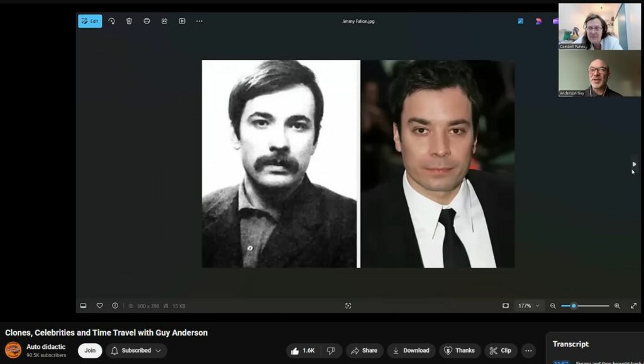Open the three-dot See more menu in Photos toolbar
This screenshot has height=364, width=644.
click(x=199, y=21)
